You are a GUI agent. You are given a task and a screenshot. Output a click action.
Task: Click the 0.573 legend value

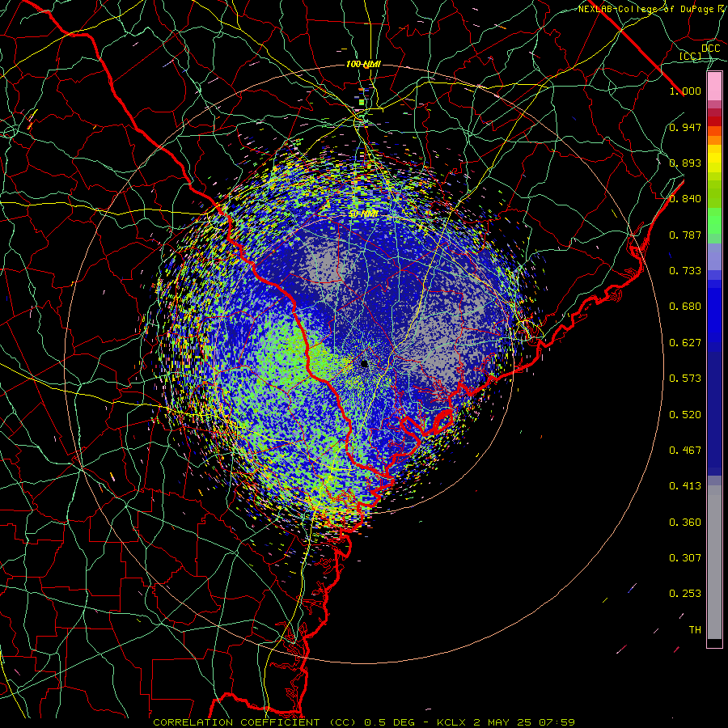pyautogui.click(x=685, y=379)
